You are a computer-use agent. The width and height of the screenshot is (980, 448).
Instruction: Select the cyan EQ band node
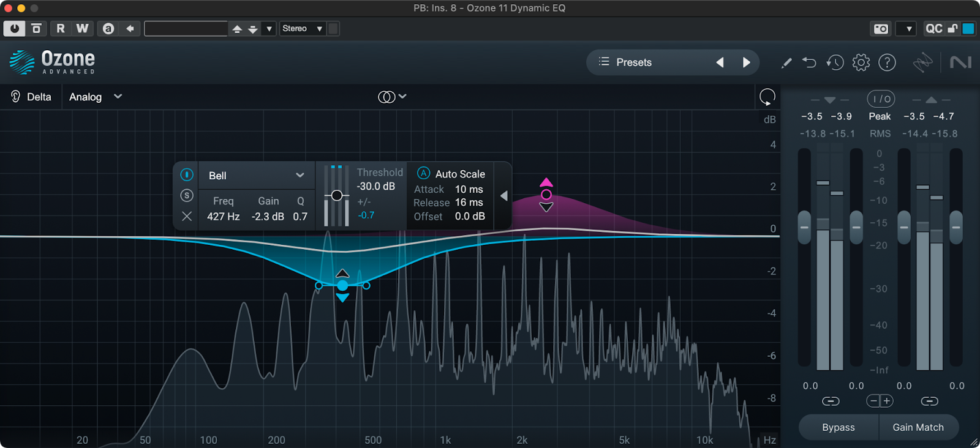[x=342, y=285]
